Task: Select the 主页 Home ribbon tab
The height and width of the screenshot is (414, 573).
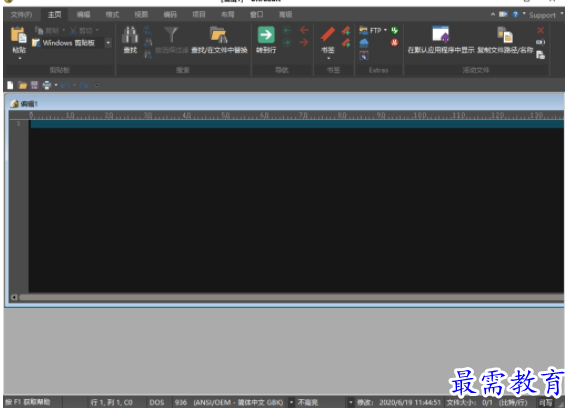Action: [x=54, y=15]
